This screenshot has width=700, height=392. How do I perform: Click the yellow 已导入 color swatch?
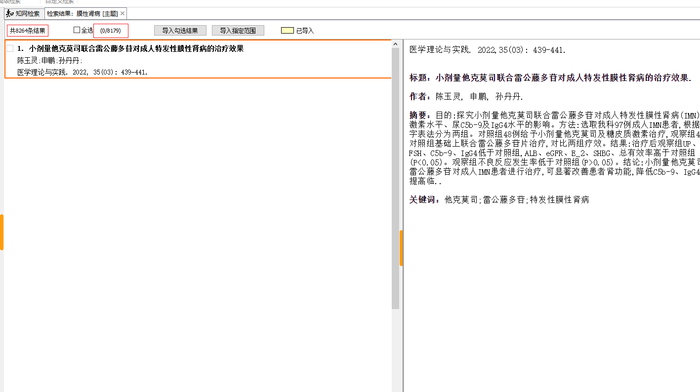pos(287,30)
